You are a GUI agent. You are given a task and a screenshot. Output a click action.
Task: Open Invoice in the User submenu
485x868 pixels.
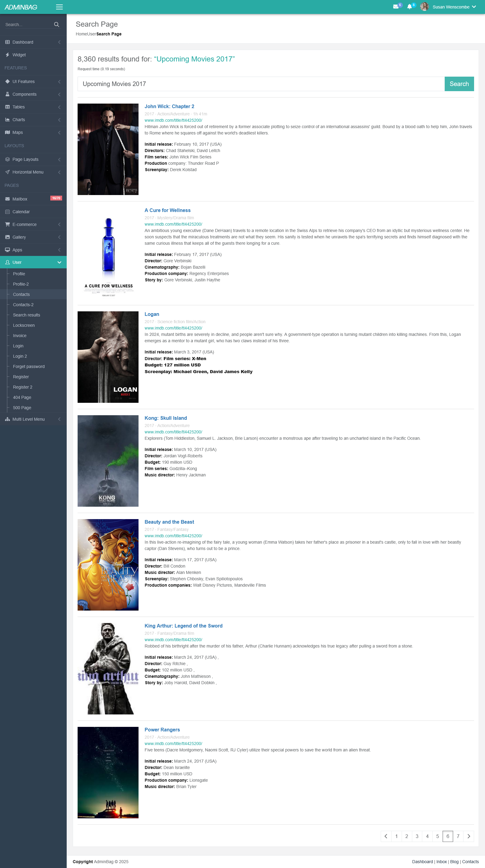click(20, 336)
